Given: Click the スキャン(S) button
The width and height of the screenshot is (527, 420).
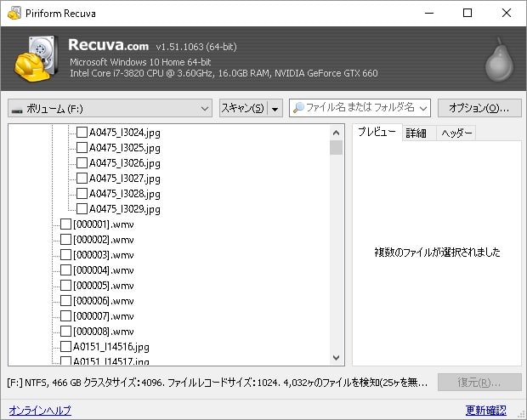Looking at the screenshot, I should point(243,108).
